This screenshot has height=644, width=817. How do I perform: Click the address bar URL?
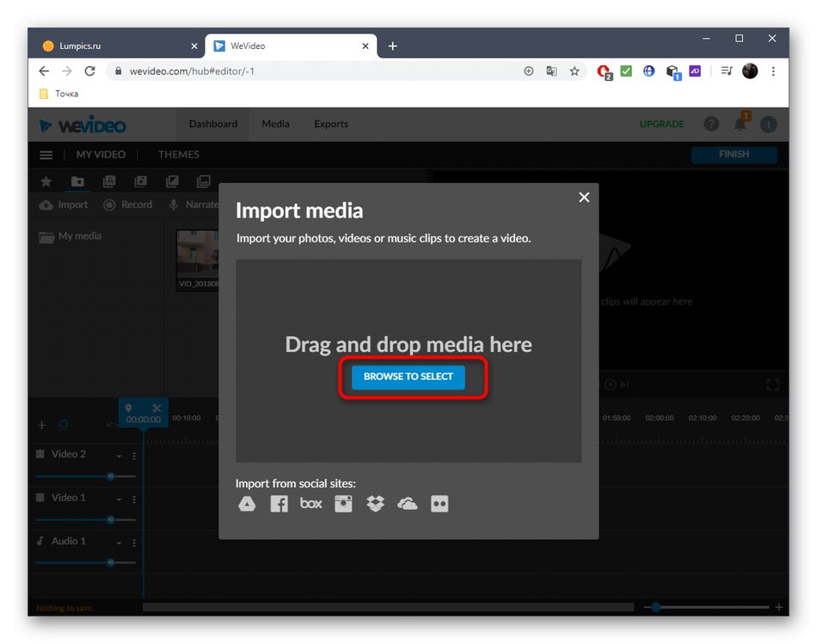click(192, 71)
